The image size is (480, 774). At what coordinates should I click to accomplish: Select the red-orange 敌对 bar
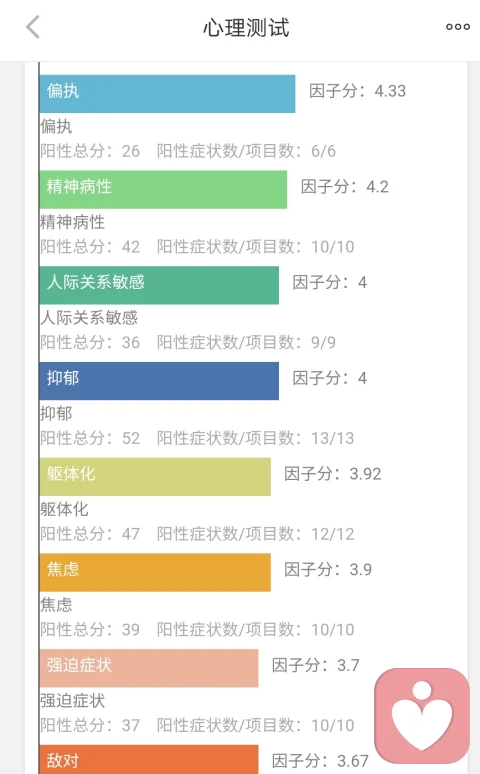149,760
